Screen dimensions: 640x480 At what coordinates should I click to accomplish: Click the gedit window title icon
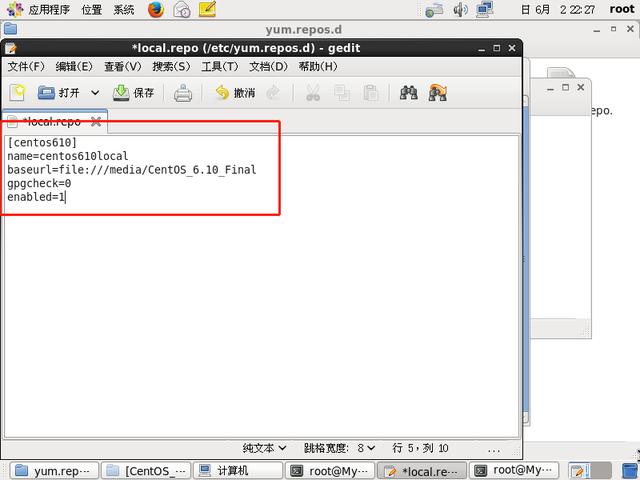pos(11,49)
